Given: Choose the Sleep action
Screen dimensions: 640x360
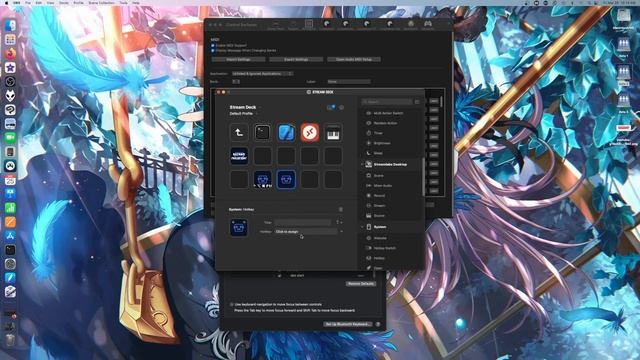Looking at the screenshot, I should pyautogui.click(x=378, y=153).
